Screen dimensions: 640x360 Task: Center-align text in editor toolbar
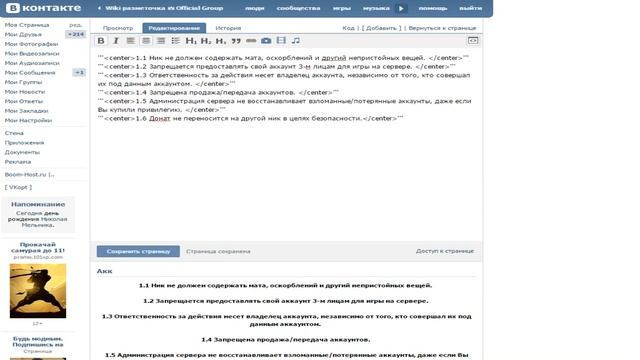146,40
